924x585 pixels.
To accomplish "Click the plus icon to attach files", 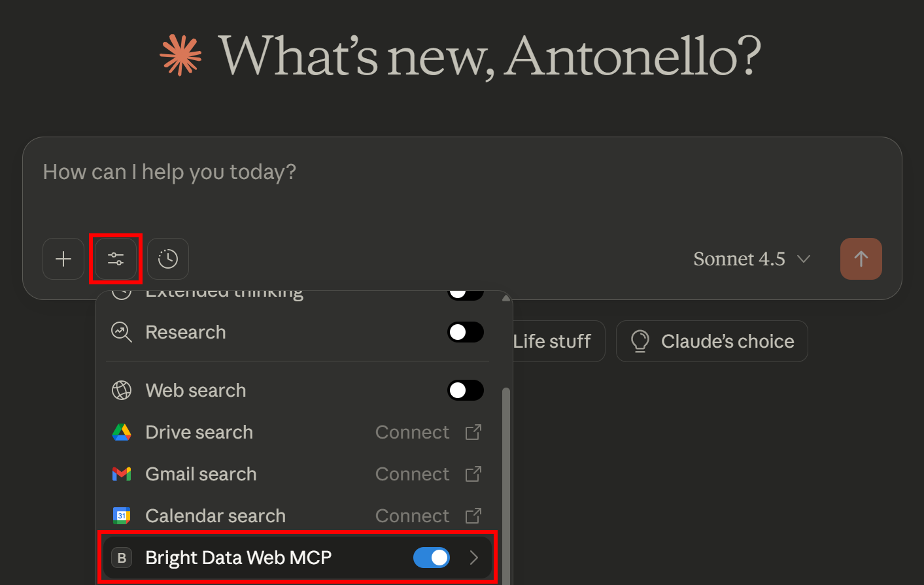I will tap(63, 258).
